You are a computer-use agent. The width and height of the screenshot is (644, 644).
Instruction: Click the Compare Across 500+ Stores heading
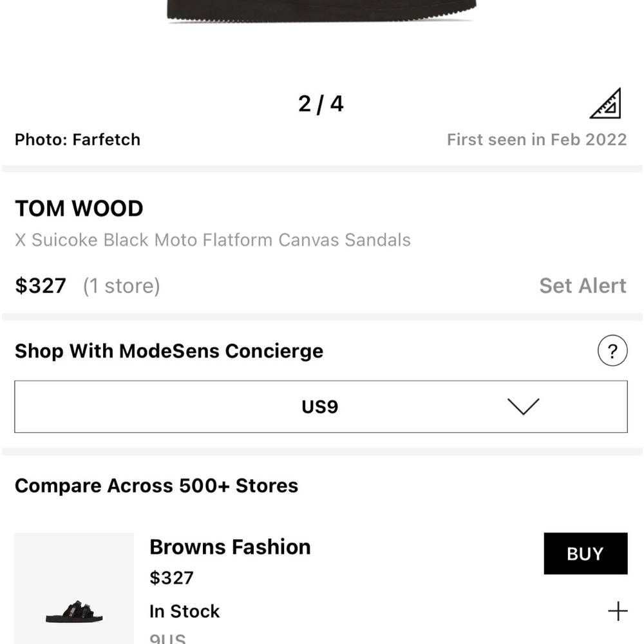(156, 486)
